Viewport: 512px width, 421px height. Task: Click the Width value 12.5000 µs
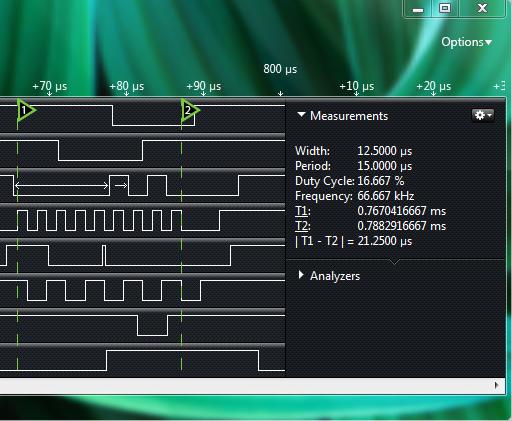click(385, 151)
